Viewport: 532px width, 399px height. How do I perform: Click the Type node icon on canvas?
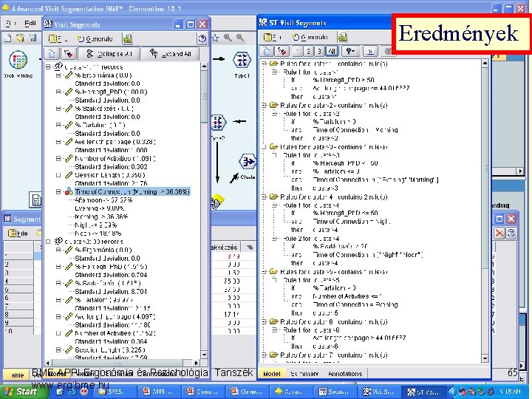pos(242,60)
